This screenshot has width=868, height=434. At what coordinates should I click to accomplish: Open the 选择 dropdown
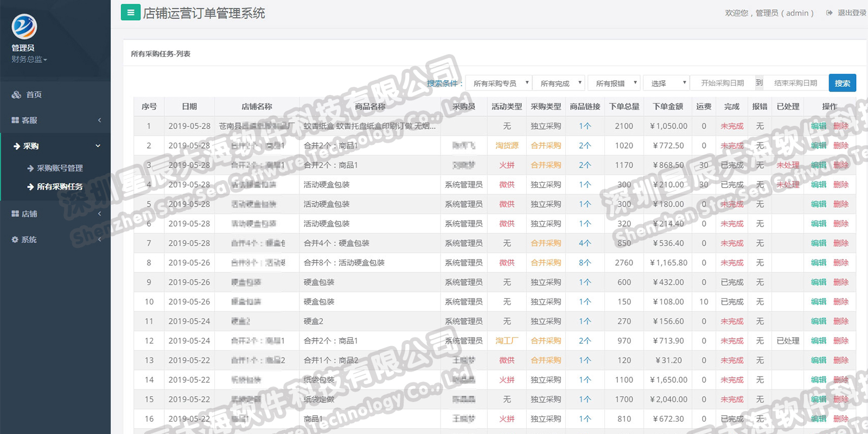click(666, 83)
